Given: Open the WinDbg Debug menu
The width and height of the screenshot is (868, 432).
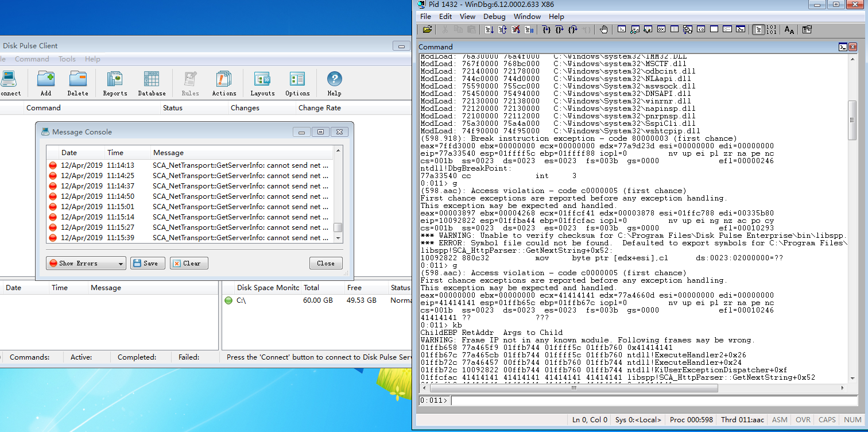Looking at the screenshot, I should point(494,17).
